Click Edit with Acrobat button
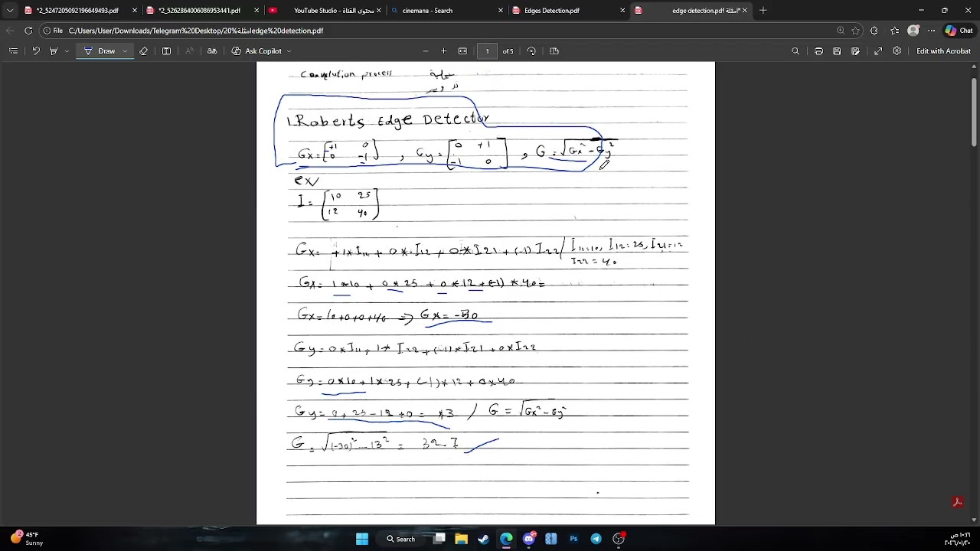This screenshot has width=980, height=551. 943,51
